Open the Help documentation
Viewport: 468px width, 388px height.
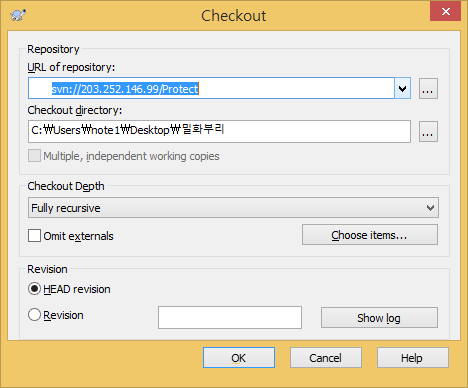(413, 358)
